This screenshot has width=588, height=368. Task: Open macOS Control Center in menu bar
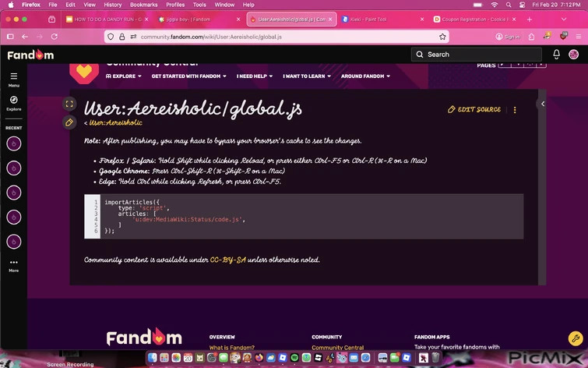point(522,5)
